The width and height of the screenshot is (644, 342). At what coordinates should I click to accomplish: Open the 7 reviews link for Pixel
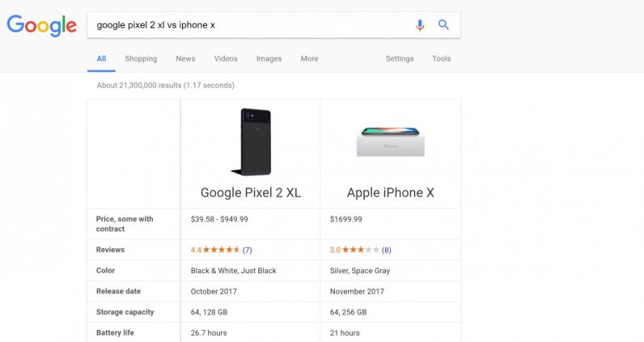(247, 251)
